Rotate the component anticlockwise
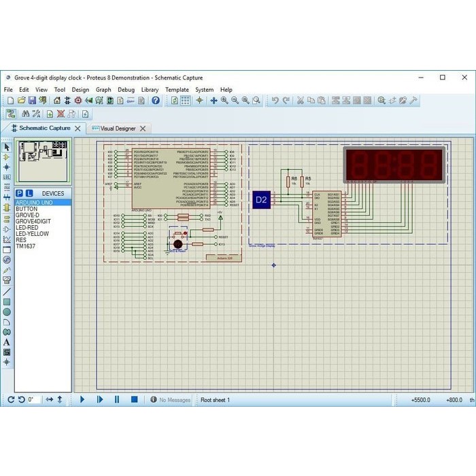The width and height of the screenshot is (476, 476). pyautogui.click(x=21, y=400)
